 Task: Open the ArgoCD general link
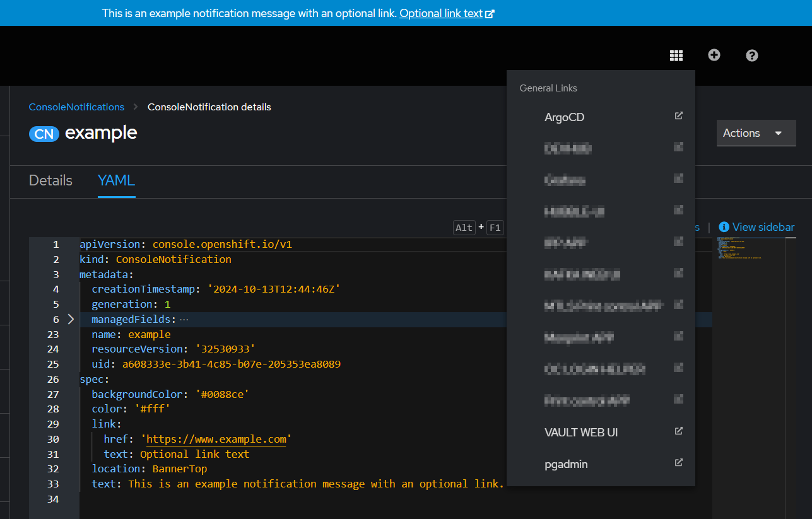(564, 117)
